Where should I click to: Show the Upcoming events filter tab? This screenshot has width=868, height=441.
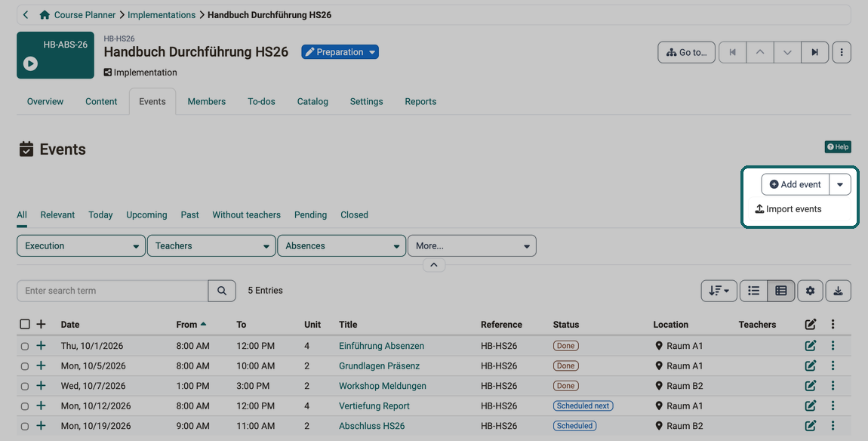146,215
